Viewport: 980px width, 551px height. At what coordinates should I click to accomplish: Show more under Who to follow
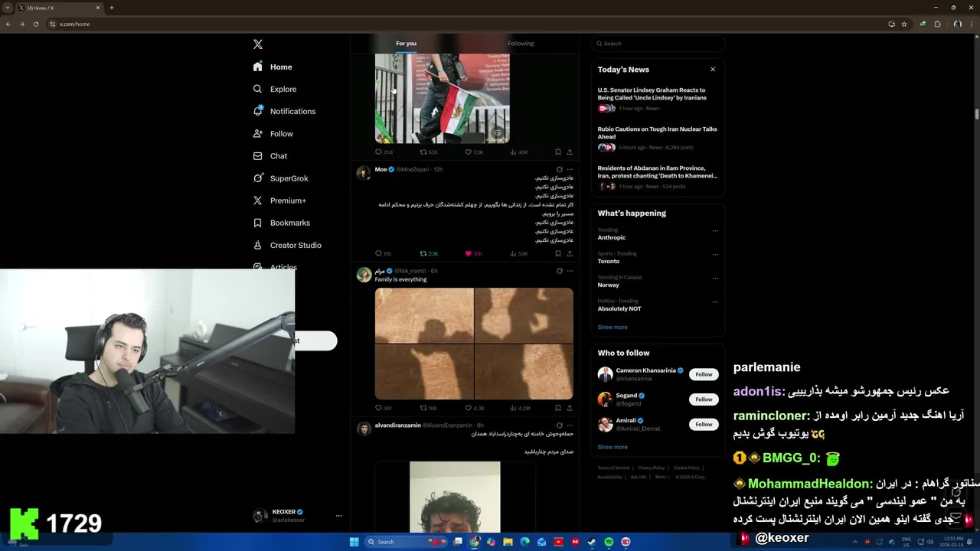pyautogui.click(x=612, y=447)
